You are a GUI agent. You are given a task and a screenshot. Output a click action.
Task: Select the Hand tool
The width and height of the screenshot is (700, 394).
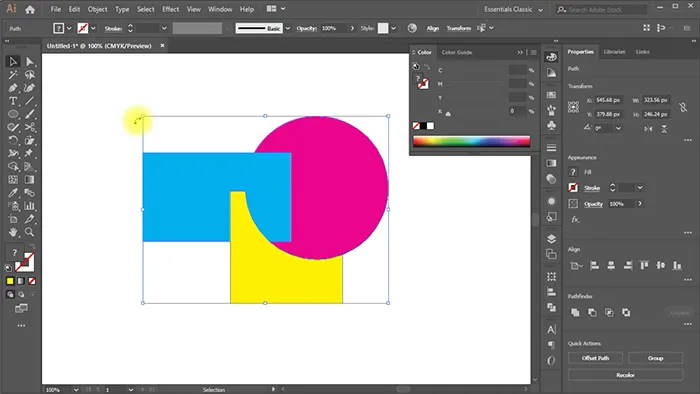[13, 232]
